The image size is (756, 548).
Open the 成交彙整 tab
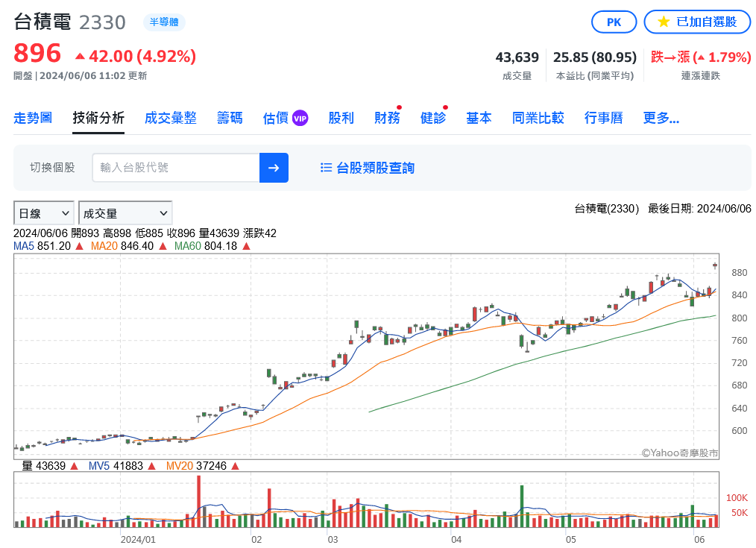pyautogui.click(x=171, y=118)
